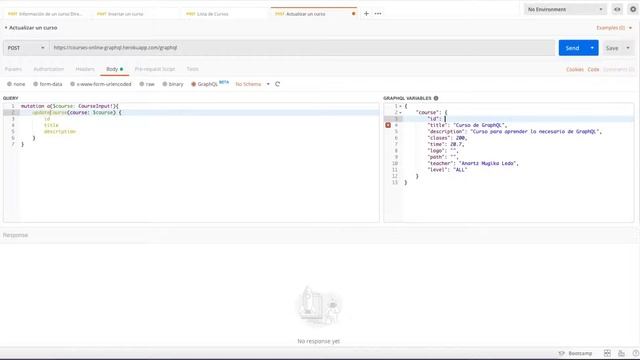Click the Response section header
The height and width of the screenshot is (360, 640).
16,235
